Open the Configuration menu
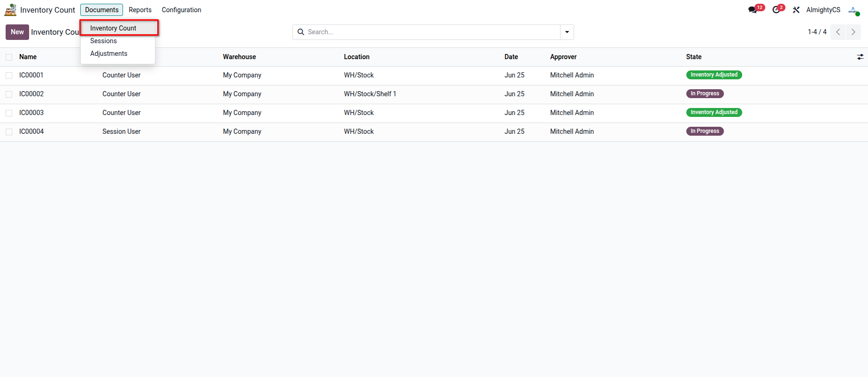Screen dimensions: 868x377 click(x=181, y=10)
